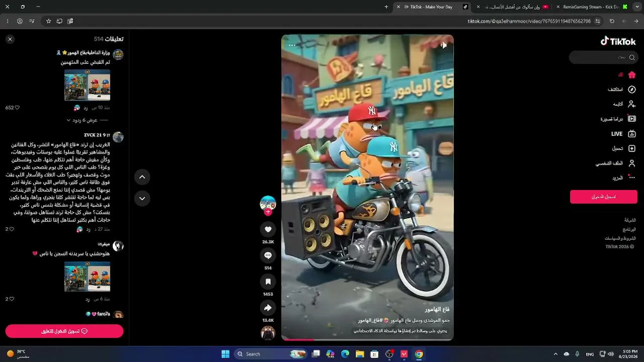The width and height of the screenshot is (644, 362).
Task: Open the Windows Start menu
Action: pos(225,354)
